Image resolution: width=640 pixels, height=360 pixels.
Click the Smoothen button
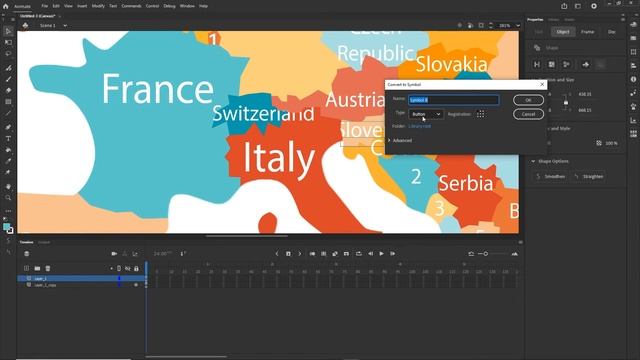click(x=551, y=177)
